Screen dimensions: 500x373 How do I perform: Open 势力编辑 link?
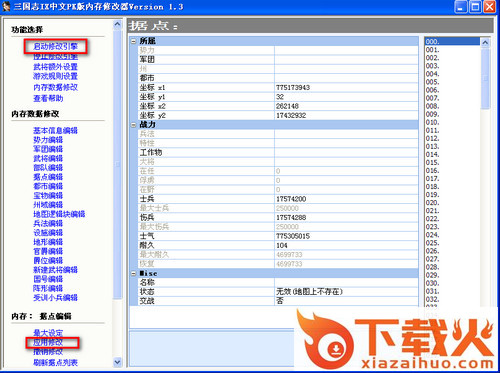[48, 140]
